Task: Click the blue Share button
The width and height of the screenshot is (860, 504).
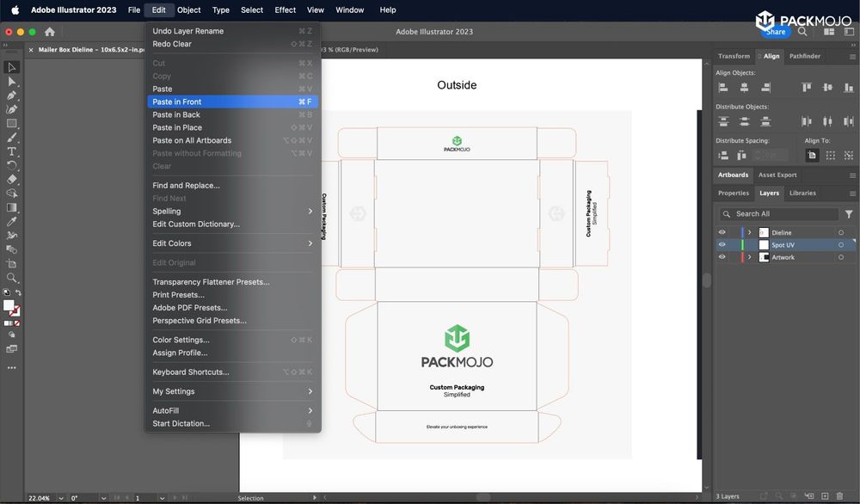Action: click(x=776, y=32)
